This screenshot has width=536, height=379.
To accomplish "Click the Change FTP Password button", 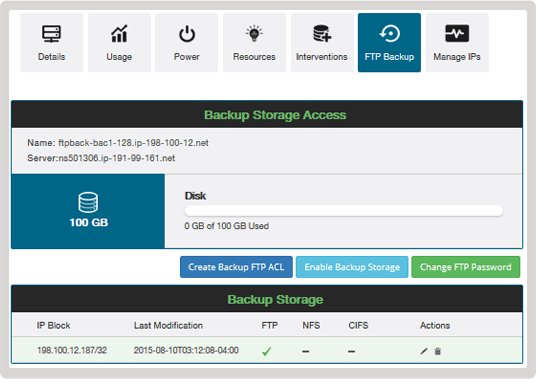I will pos(466,267).
